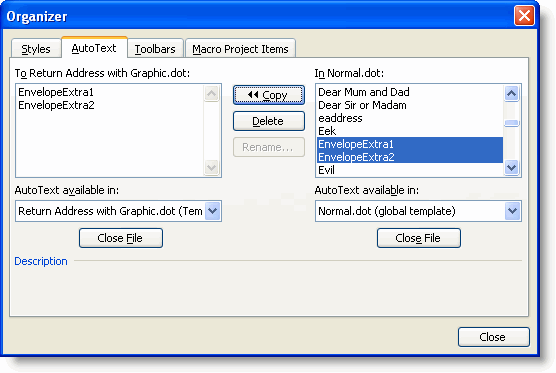Expand the Normal.dot global template dropdown
Image resolution: width=556 pixels, height=373 pixels.
coord(512,211)
